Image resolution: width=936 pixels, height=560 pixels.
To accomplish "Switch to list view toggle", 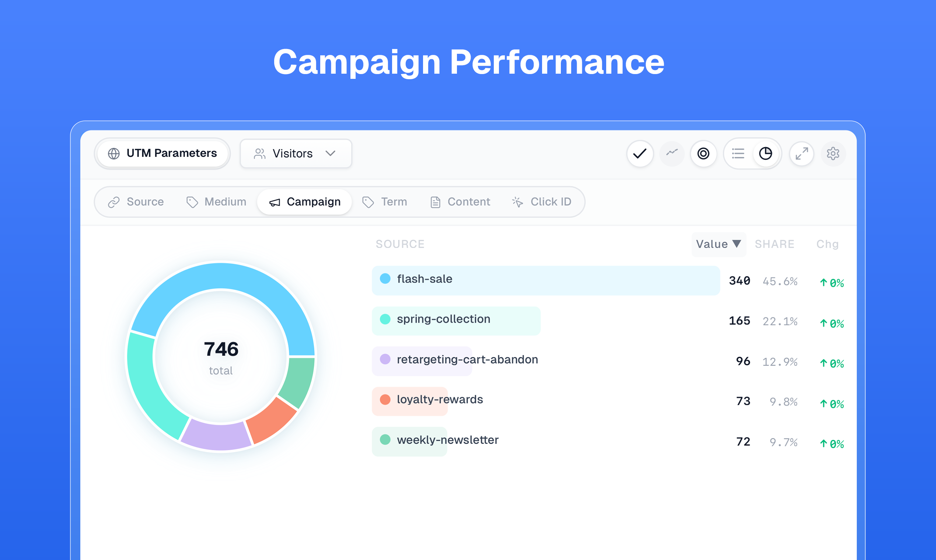I will click(738, 154).
